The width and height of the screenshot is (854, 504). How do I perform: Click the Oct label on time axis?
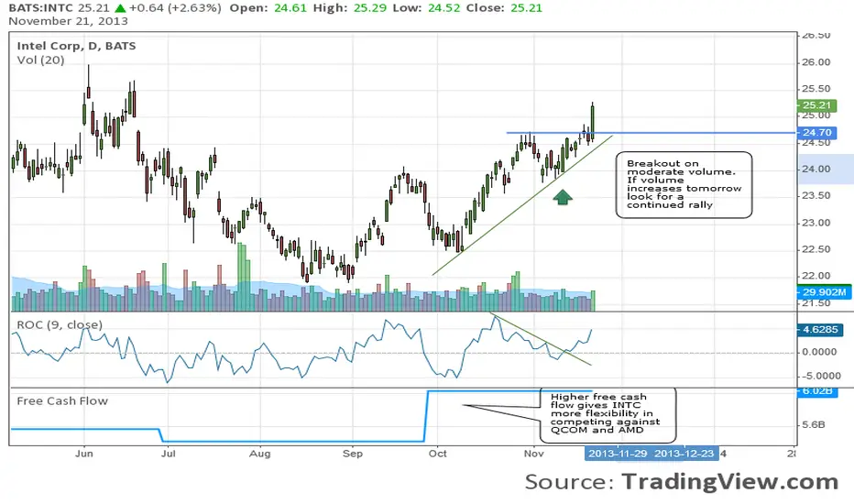[437, 454]
